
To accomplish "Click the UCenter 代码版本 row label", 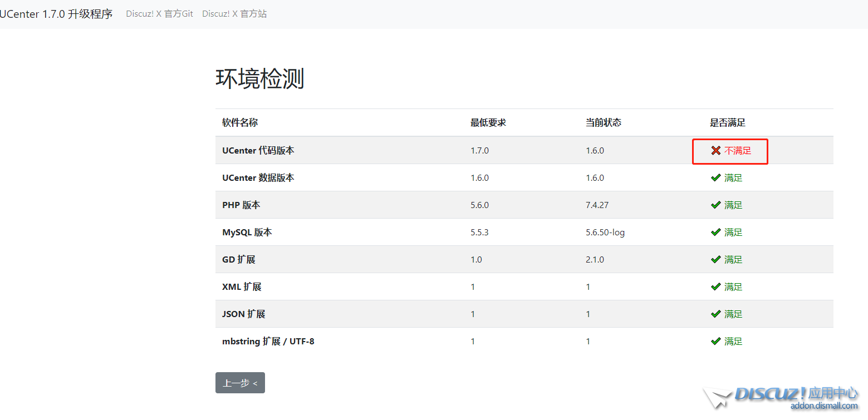I will tap(257, 150).
